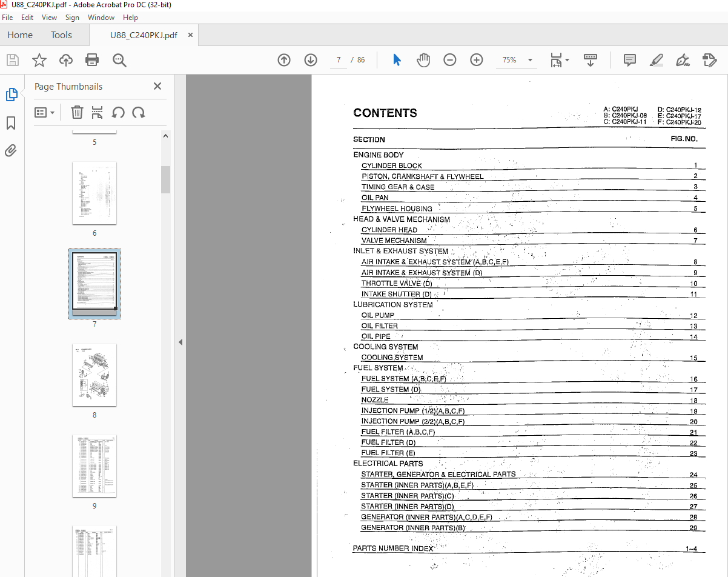Delete selected page trash icon

tap(77, 112)
